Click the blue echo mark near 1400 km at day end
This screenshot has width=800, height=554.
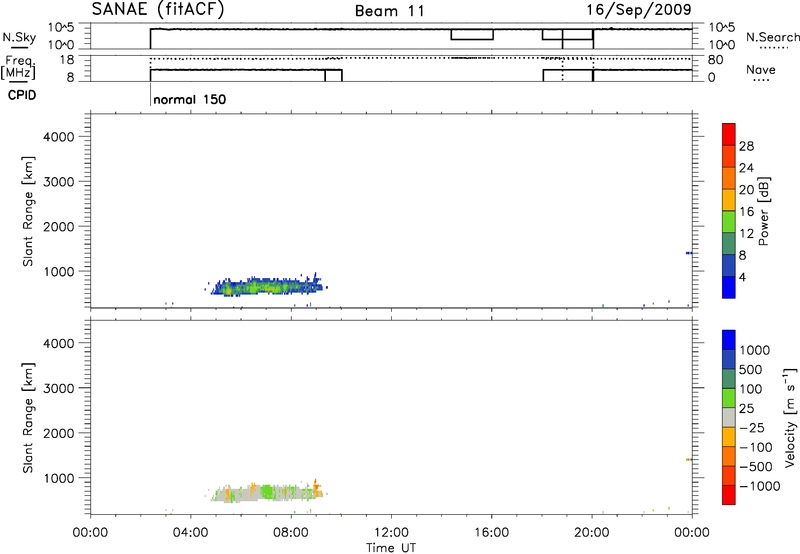[689, 253]
